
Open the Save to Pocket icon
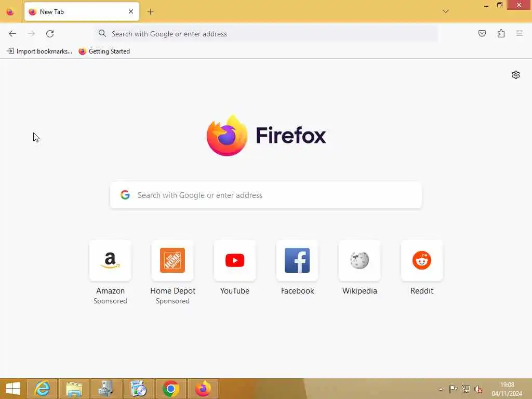[x=482, y=33]
